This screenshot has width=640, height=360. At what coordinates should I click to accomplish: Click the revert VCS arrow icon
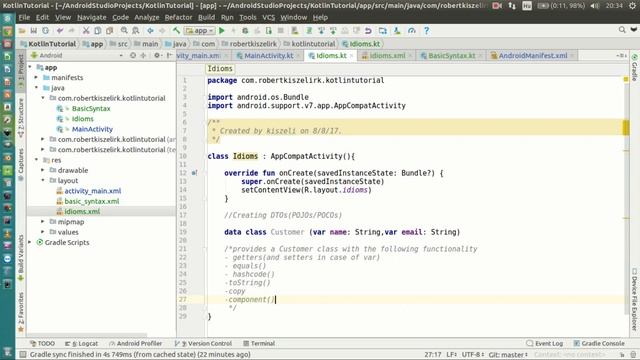[368, 31]
